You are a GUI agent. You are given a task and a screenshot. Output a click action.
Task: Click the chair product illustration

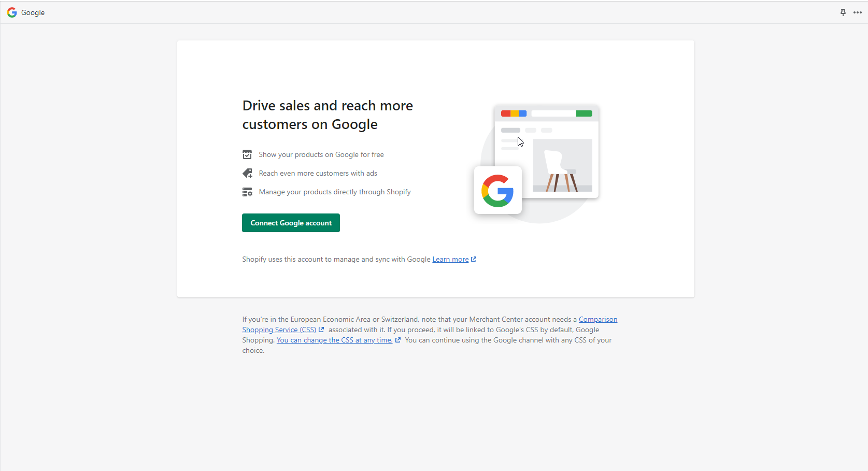click(x=562, y=165)
